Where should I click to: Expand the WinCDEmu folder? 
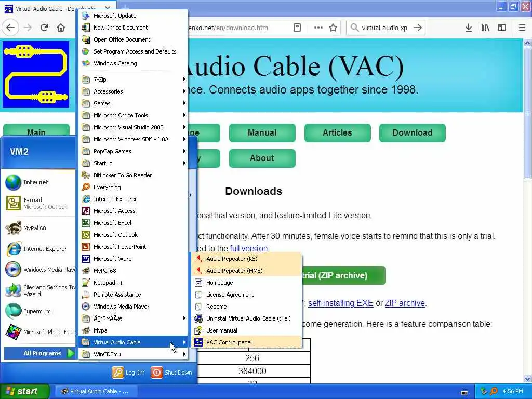click(x=134, y=354)
